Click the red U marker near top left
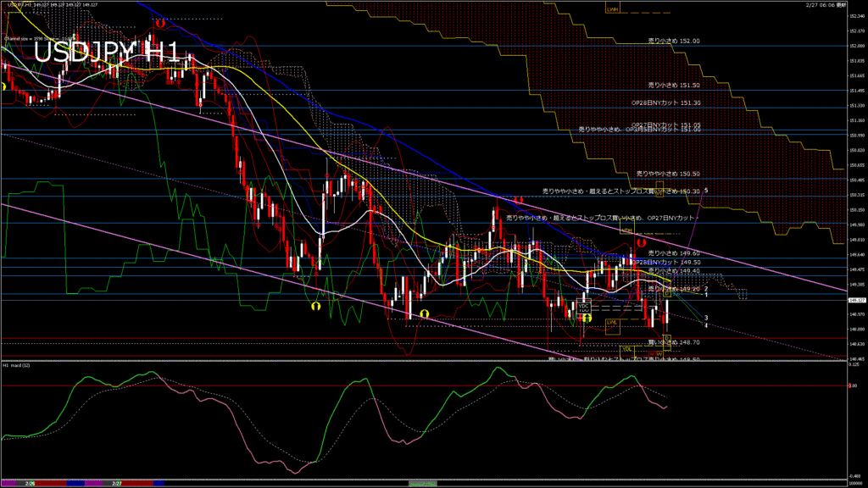Image resolution: width=868 pixels, height=488 pixels. (x=160, y=24)
